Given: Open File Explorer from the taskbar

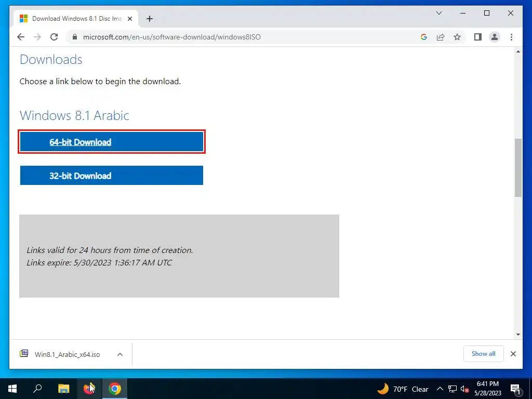Looking at the screenshot, I should coord(63,389).
